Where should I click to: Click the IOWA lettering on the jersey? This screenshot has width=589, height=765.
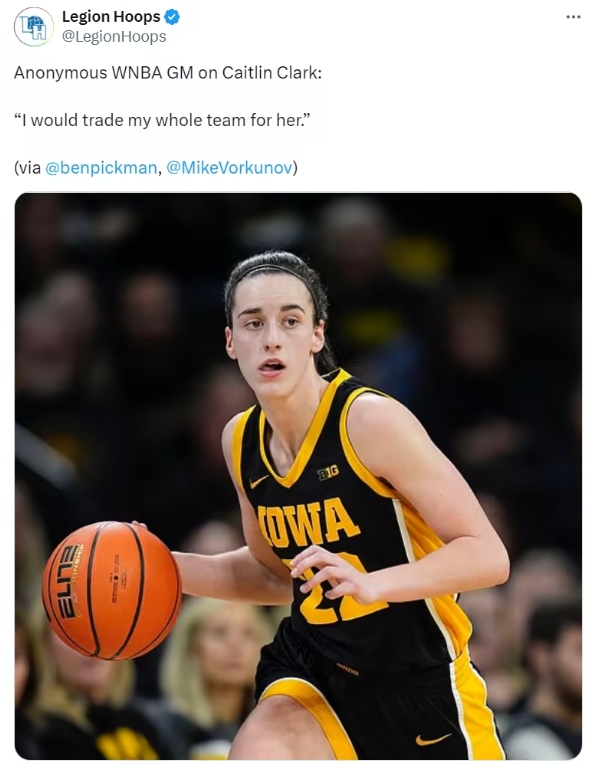pyautogui.click(x=306, y=523)
